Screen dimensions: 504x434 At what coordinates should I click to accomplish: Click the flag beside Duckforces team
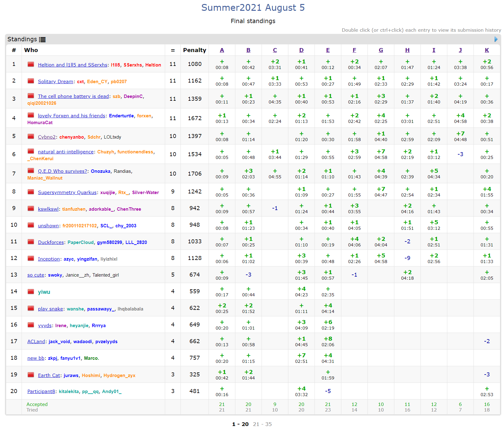click(x=31, y=242)
